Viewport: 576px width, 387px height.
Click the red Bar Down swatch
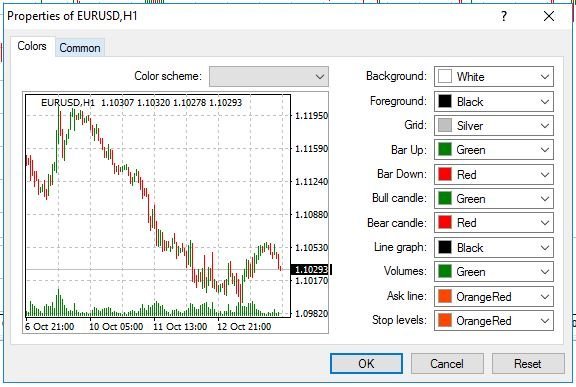445,174
